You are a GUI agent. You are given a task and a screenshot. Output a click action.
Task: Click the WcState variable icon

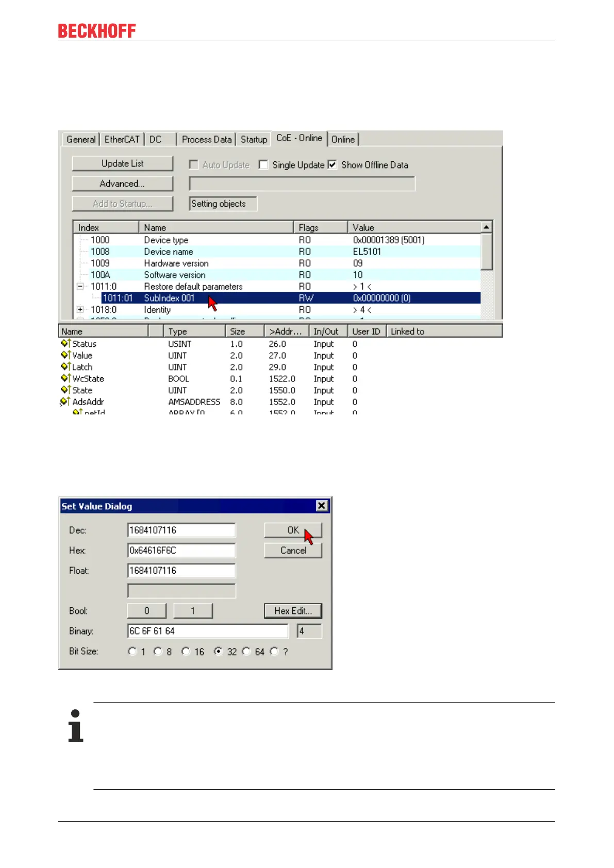(65, 378)
